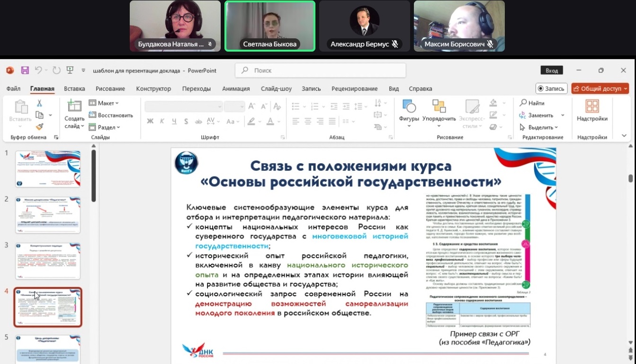Toggle underline Ч formatting
Image resolution: width=636 pixels, height=364 pixels.
(174, 121)
